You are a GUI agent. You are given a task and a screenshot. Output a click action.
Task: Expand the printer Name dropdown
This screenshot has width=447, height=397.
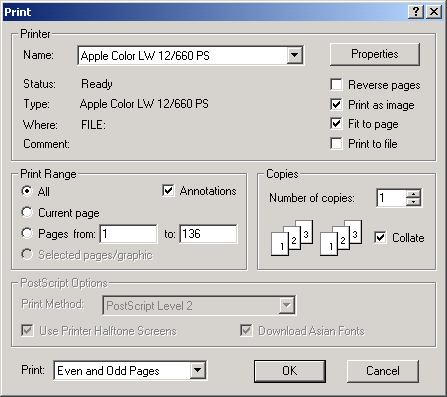(x=295, y=55)
